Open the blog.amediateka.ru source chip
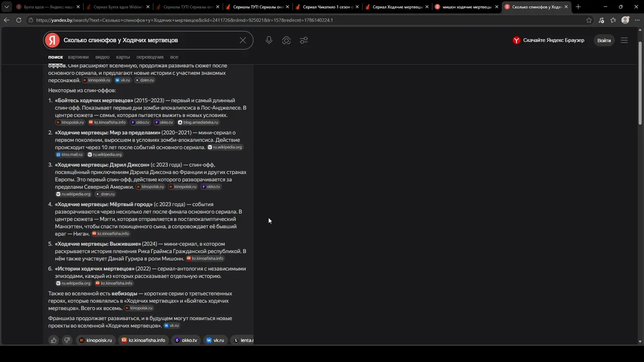 [198, 122]
